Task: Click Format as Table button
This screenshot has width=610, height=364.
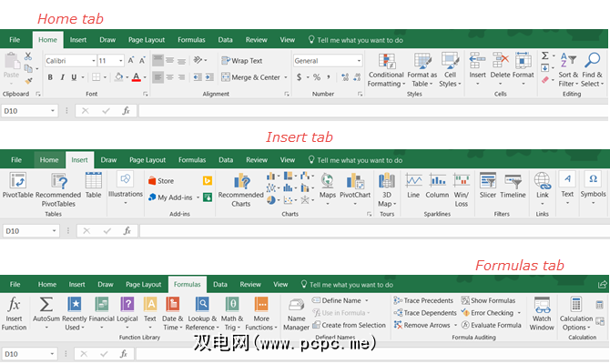Action: click(422, 70)
